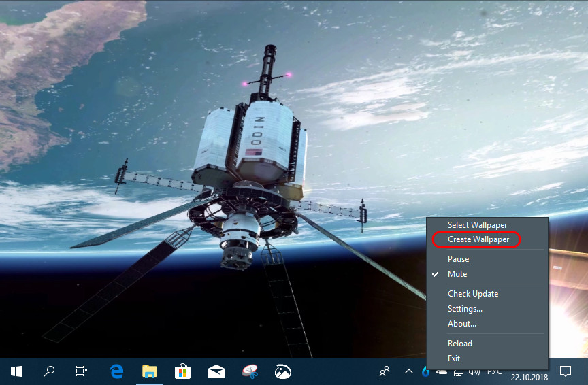Viewport: 588px width, 385px height.
Task: Click Create Wallpaper in context menu
Action: click(477, 239)
